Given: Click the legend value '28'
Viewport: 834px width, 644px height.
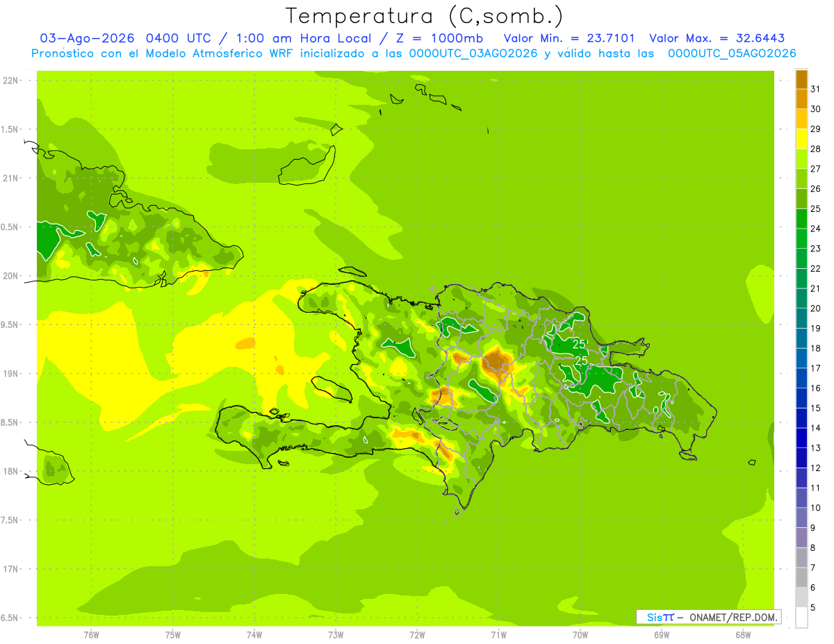Looking at the screenshot, I should tap(815, 149).
